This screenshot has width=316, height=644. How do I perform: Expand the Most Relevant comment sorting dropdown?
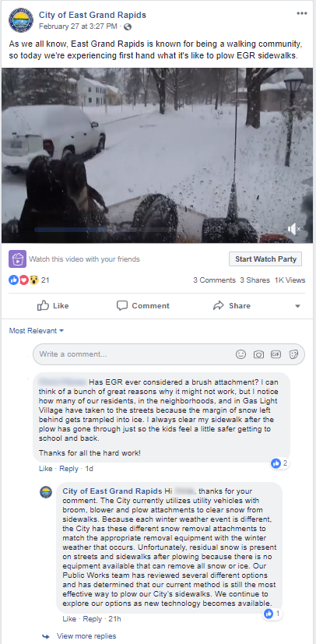37,331
